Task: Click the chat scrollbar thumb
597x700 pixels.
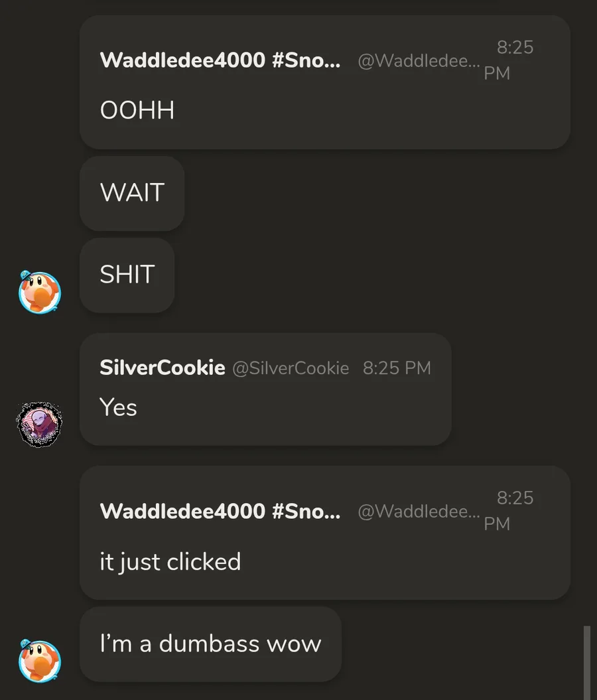Action: coord(587,662)
